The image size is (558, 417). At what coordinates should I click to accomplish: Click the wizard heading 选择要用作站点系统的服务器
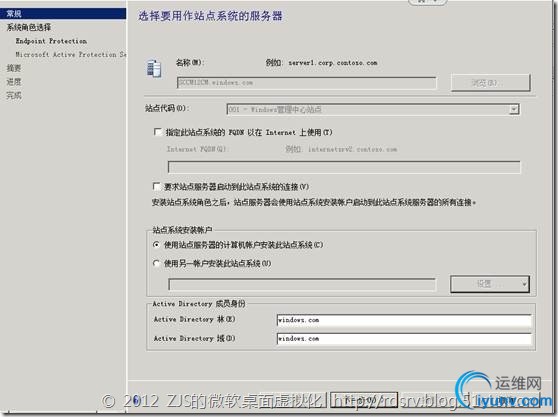point(210,16)
